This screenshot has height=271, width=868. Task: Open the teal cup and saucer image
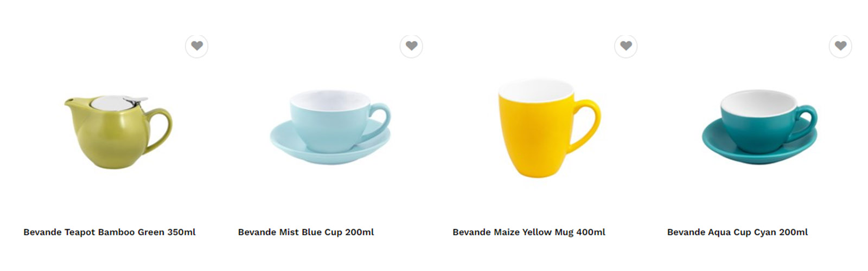(759, 127)
